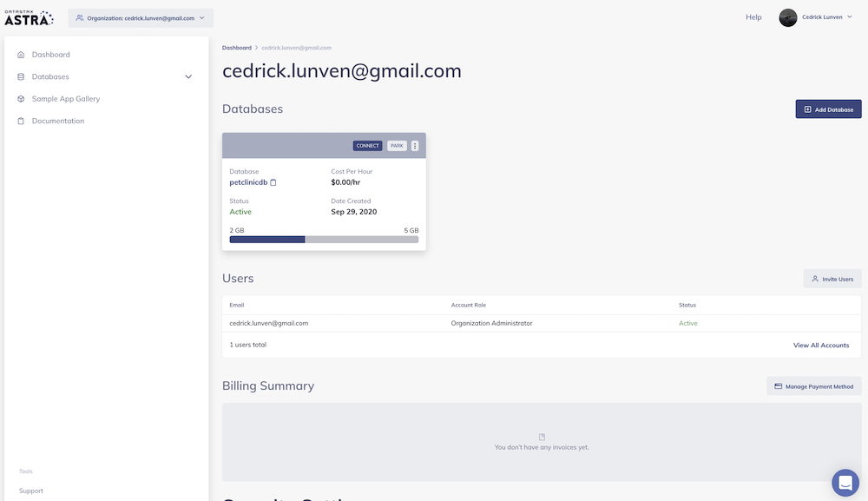This screenshot has width=868, height=501.
Task: Copy the petclinicdb database name
Action: [273, 182]
